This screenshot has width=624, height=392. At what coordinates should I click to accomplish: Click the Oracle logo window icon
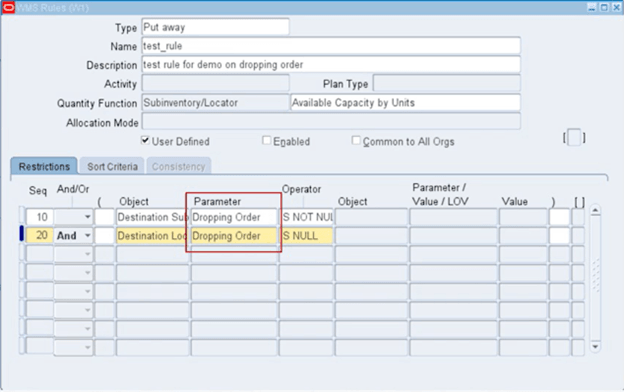click(8, 8)
